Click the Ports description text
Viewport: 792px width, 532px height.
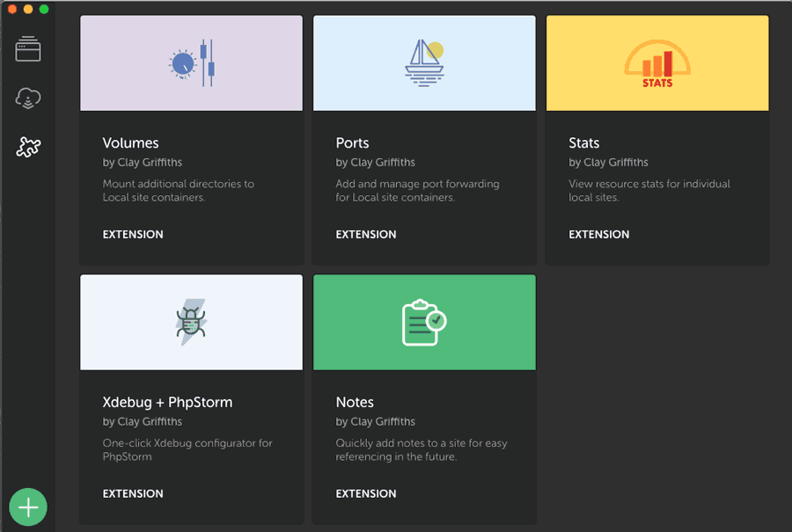pos(417,191)
